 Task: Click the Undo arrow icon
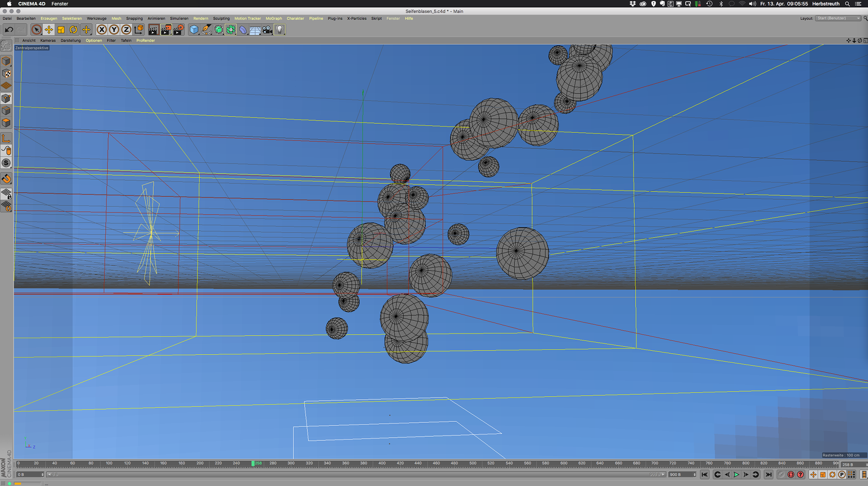9,30
